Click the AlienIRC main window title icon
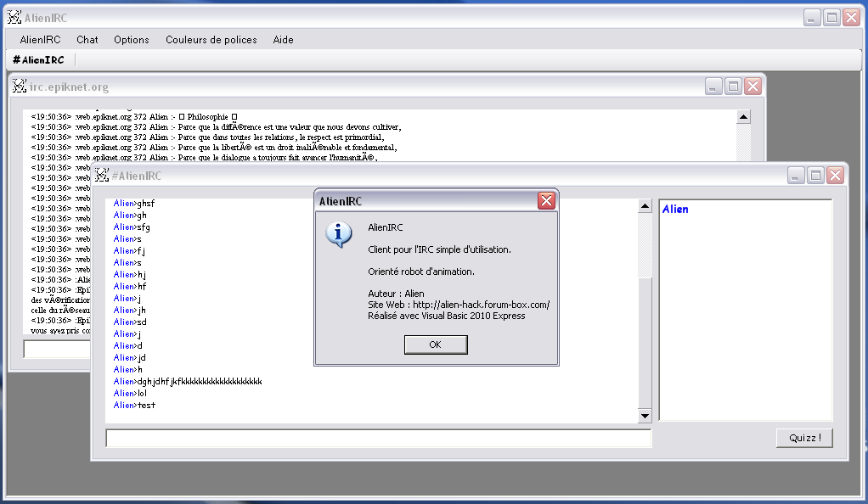Image resolution: width=868 pixels, height=504 pixels. pos(14,18)
